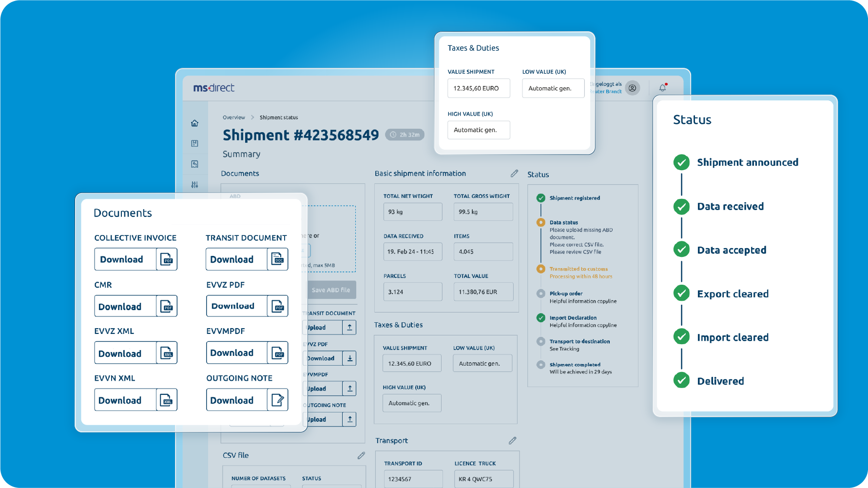Click the Shipment #423568549 heading

coord(301,135)
